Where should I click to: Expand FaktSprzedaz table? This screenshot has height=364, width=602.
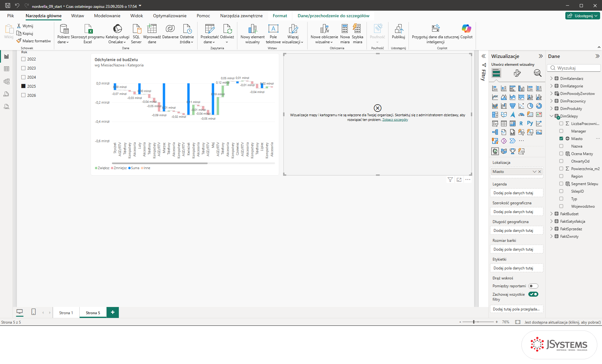pyautogui.click(x=552, y=229)
